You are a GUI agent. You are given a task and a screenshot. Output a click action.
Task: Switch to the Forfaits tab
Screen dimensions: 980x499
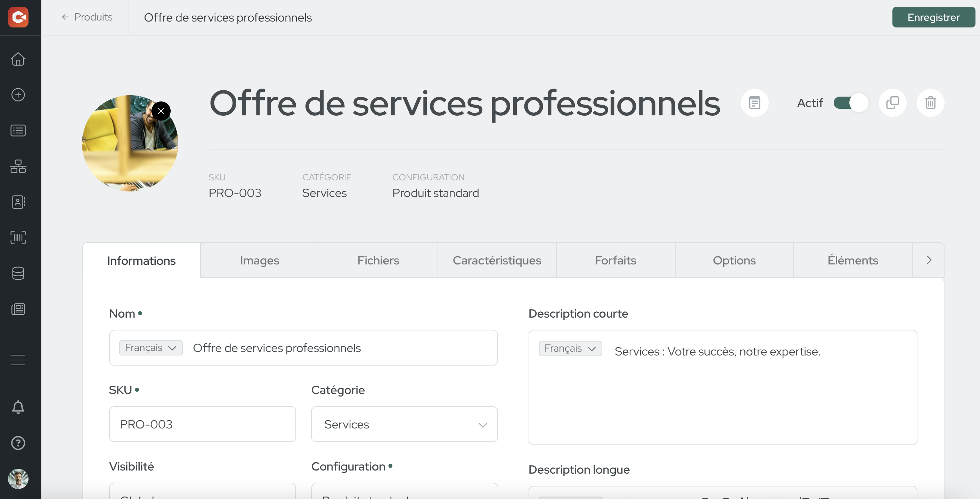615,261
